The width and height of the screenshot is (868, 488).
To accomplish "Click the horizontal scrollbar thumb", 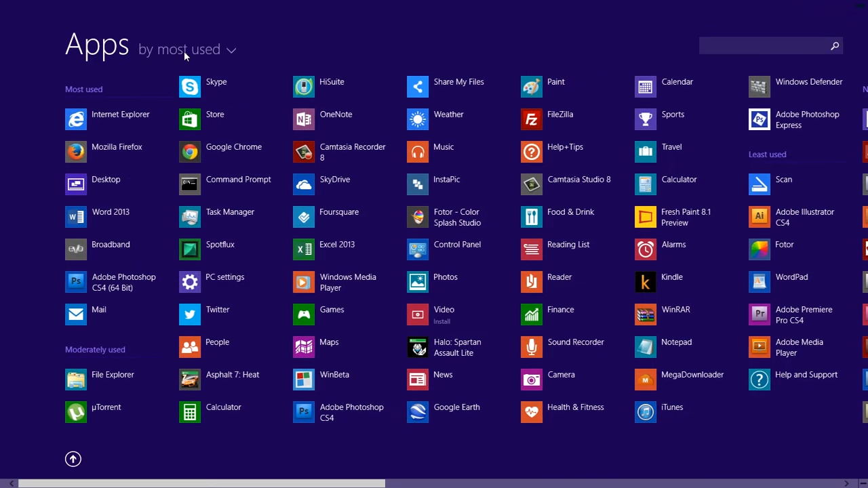I will (201, 483).
